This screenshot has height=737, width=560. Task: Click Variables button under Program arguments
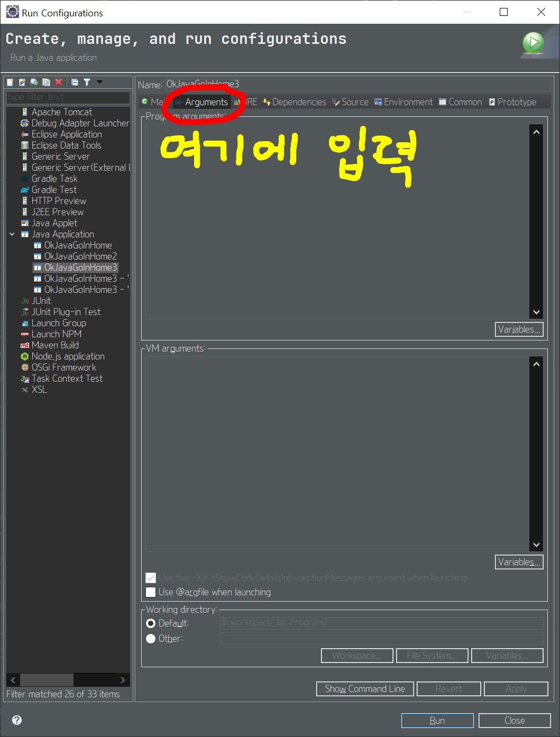[519, 329]
